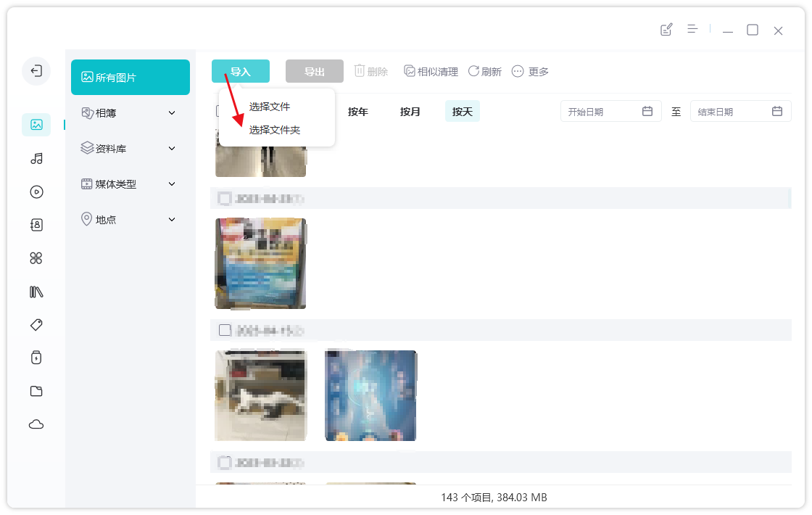812x515 pixels.
Task: Open the Video section play icon
Action: click(x=36, y=191)
